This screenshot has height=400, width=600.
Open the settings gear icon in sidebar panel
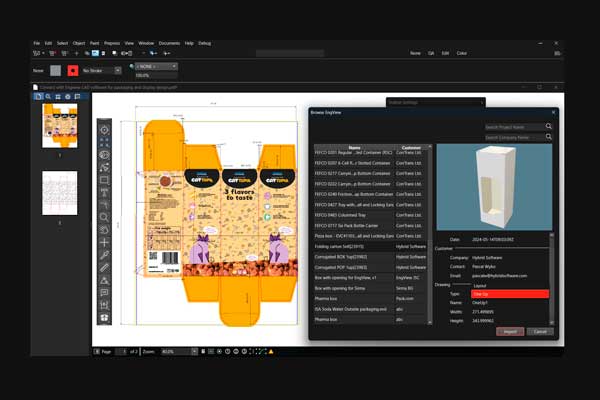pyautogui.click(x=68, y=96)
